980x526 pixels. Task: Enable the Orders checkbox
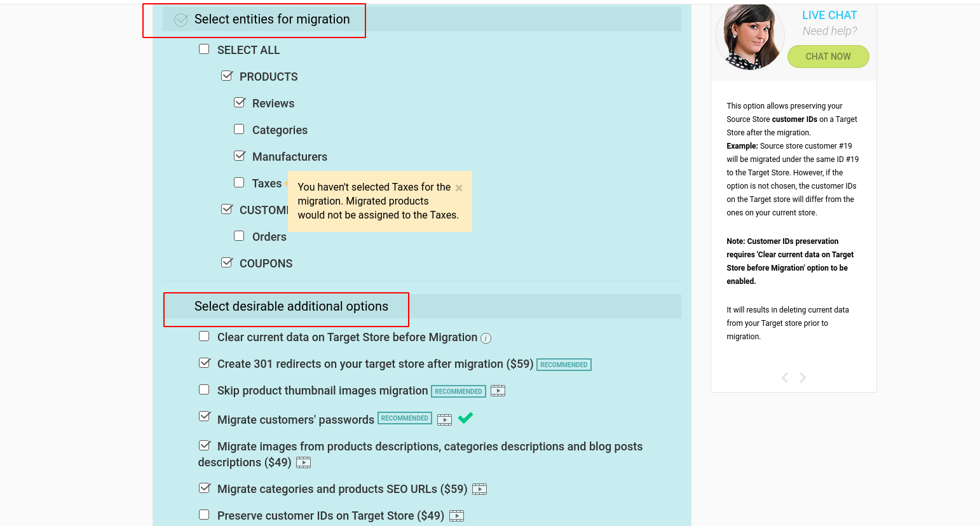click(239, 236)
